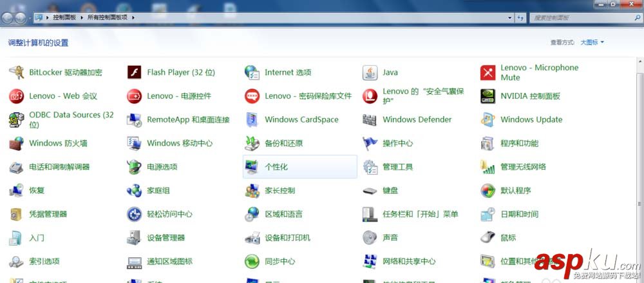Open Windows 防火墙 icon
This screenshot has width=644, height=283.
17,144
